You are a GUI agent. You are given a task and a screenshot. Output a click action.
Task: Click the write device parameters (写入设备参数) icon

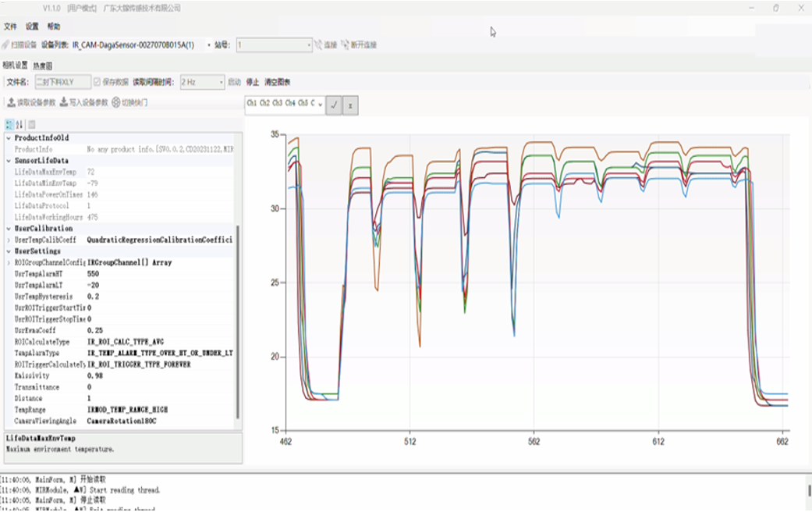(63, 102)
